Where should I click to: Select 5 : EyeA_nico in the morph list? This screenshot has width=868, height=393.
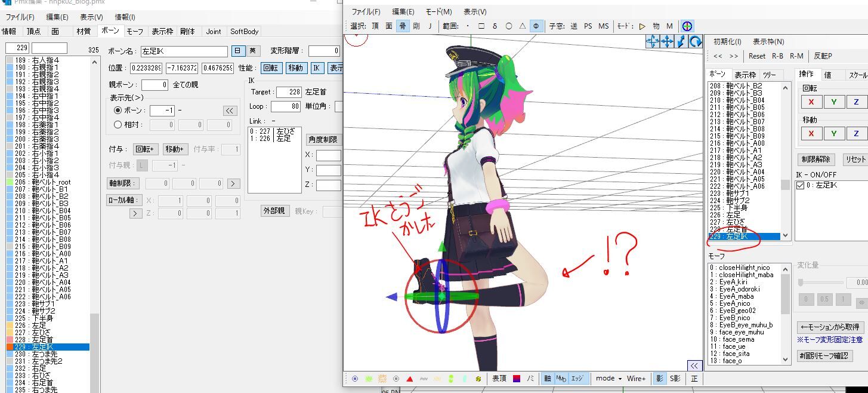point(746,303)
